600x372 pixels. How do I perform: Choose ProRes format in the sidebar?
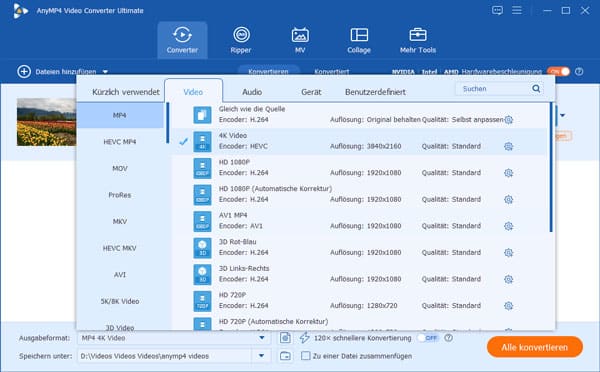[120, 195]
